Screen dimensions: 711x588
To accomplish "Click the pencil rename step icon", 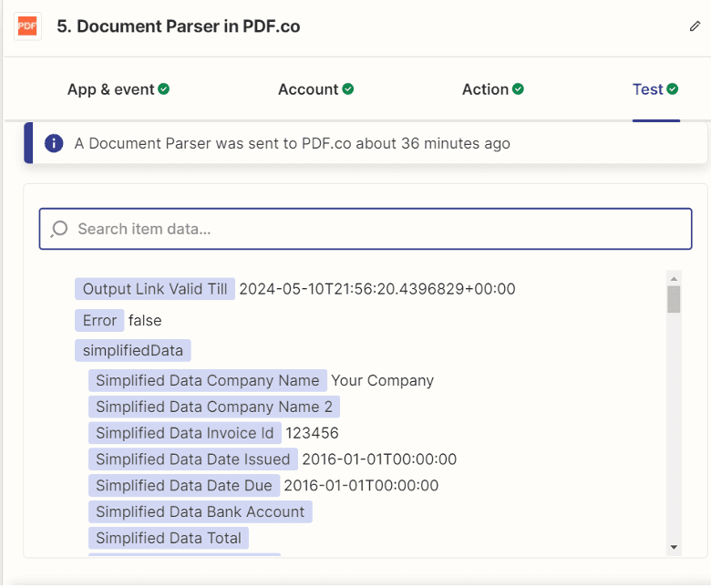I will point(695,26).
